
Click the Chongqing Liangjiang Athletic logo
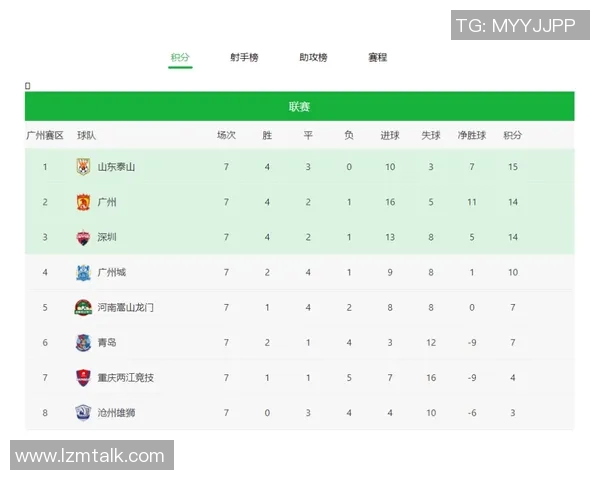click(83, 377)
